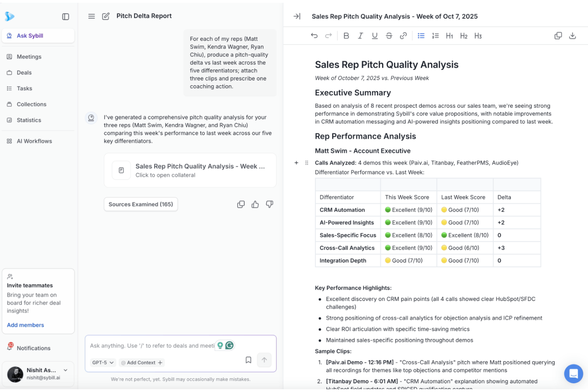View Sources Examined (165)
Viewport: 588px width, 392px height.
pos(141,204)
